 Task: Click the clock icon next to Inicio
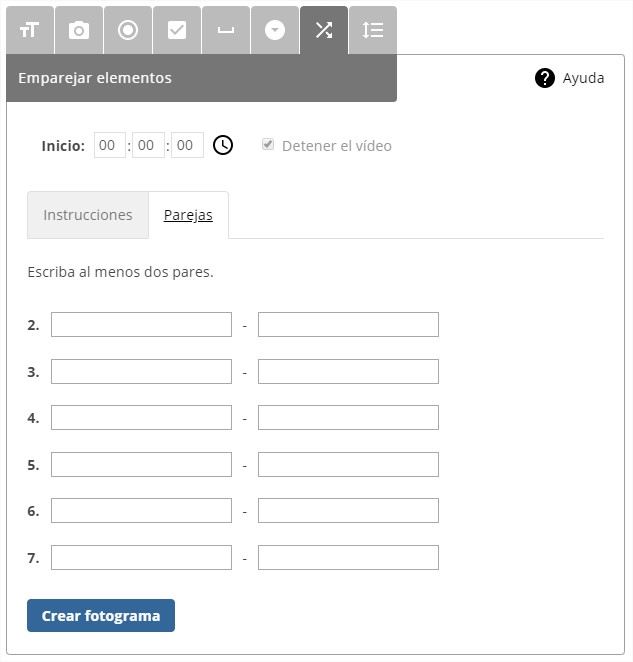[x=223, y=145]
